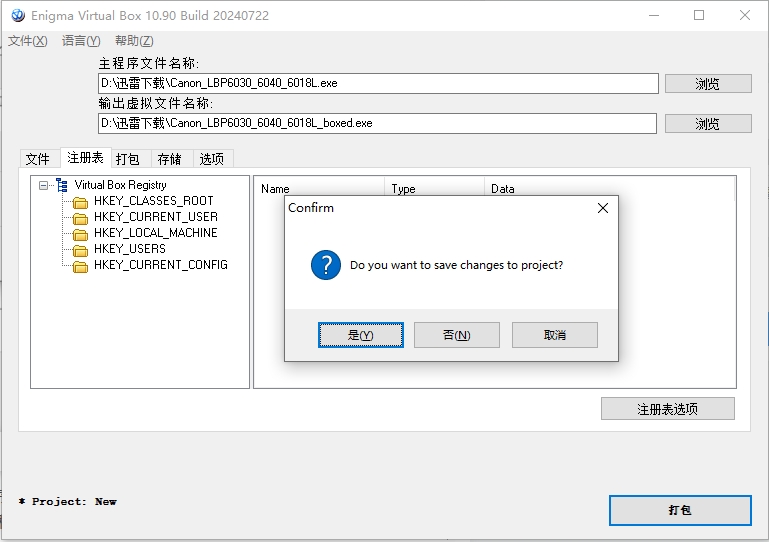
Task: Open the 文件(X) menu
Action: (28, 41)
